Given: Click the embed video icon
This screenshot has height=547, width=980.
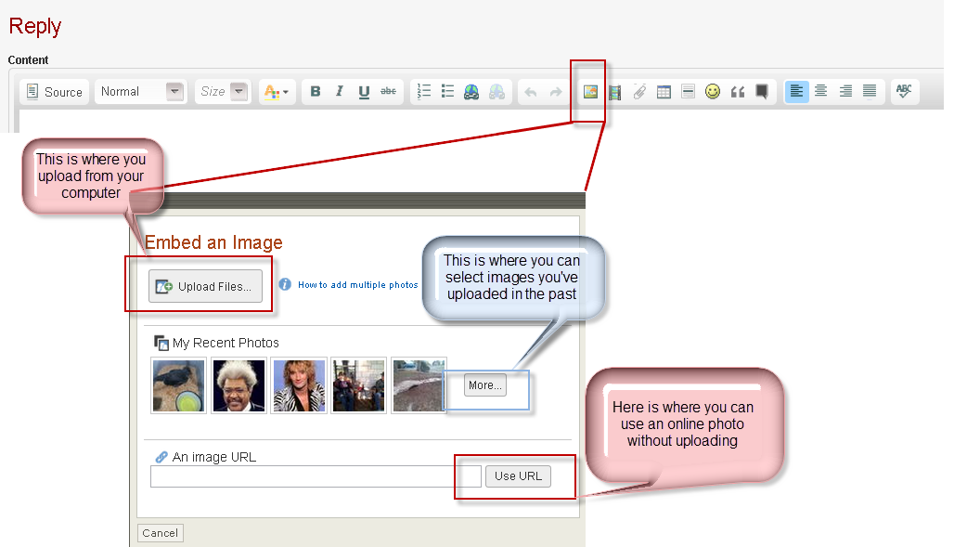Looking at the screenshot, I should tap(614, 92).
